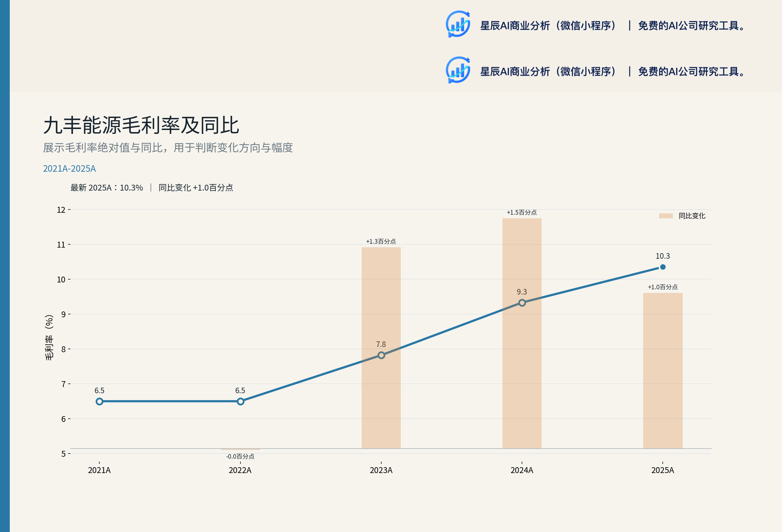Click the +1.3百分点 bar label

381,241
